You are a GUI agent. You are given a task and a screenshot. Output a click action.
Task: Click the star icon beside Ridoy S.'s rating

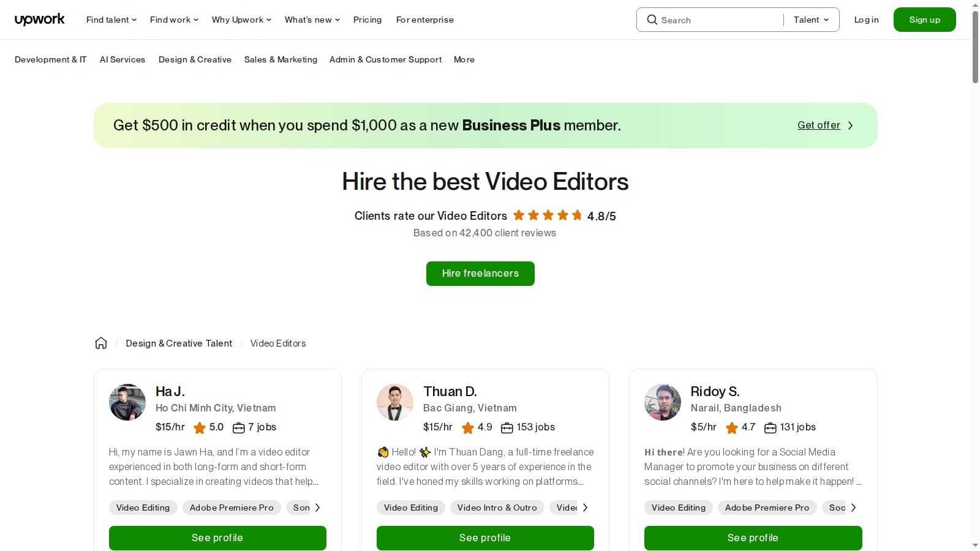click(x=731, y=428)
